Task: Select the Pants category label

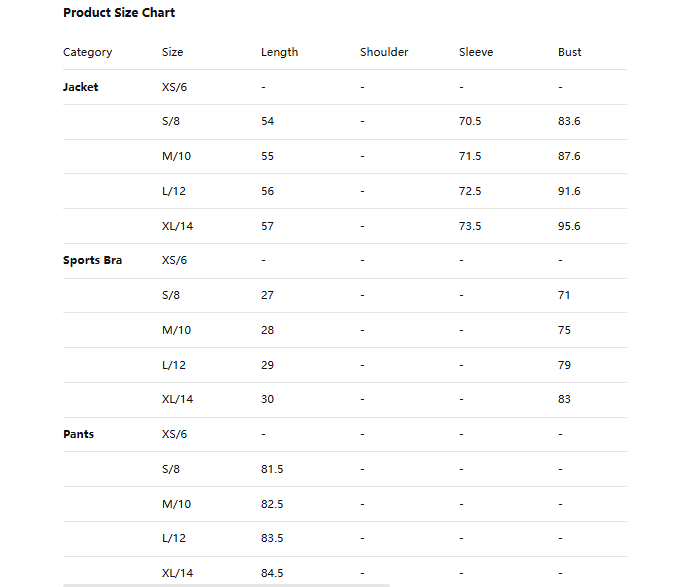Action: pyautogui.click(x=79, y=434)
